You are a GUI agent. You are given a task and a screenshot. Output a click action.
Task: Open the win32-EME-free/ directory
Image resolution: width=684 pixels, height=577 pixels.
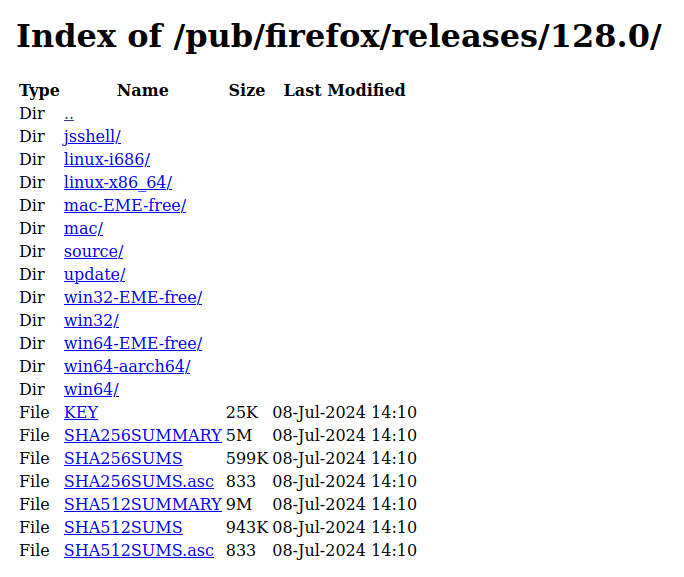133,297
